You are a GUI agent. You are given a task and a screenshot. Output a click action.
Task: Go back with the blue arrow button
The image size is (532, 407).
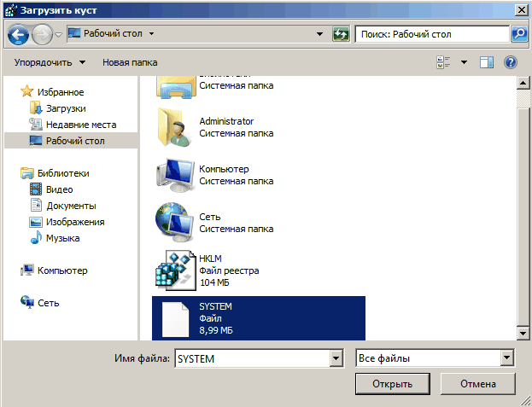pos(18,34)
